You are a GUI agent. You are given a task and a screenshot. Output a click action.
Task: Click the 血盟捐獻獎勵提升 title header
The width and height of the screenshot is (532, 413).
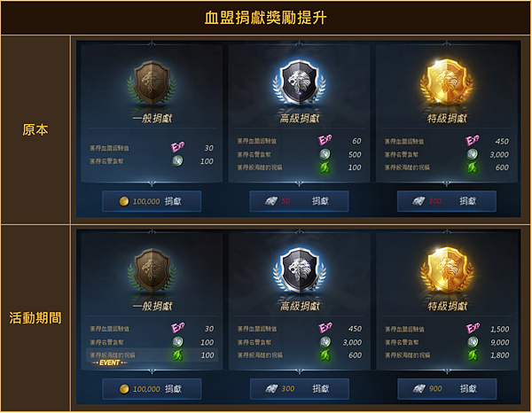(266, 18)
